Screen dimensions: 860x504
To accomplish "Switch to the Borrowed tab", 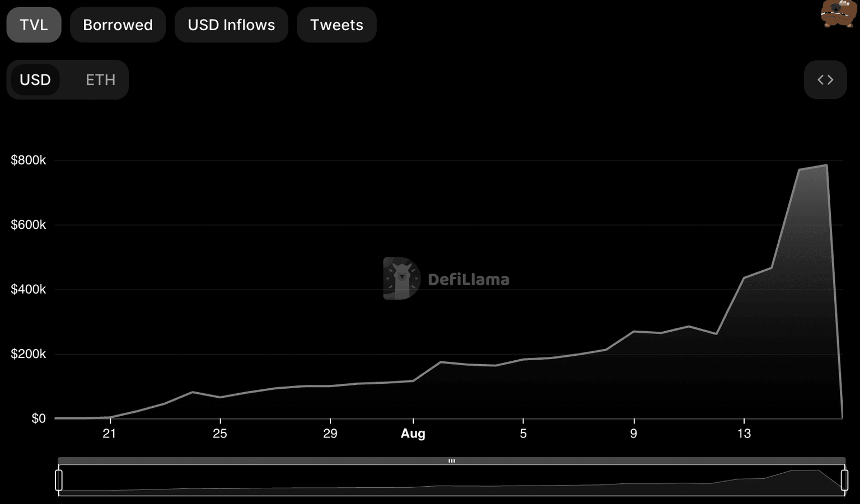I will (x=118, y=25).
